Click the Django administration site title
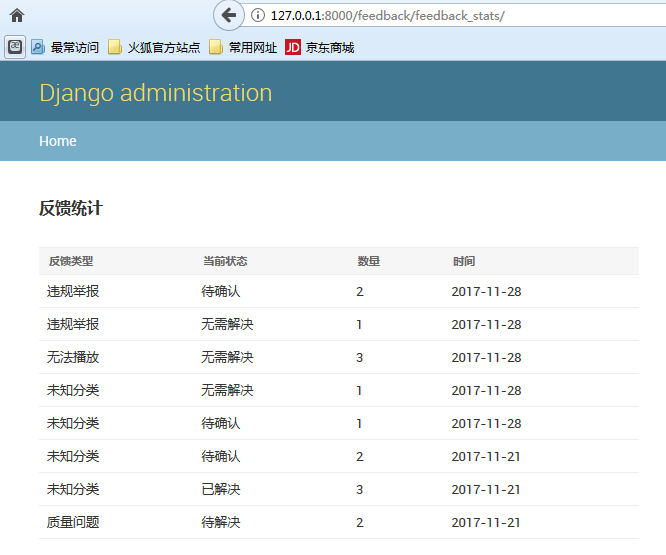This screenshot has height=555, width=666. click(x=156, y=93)
